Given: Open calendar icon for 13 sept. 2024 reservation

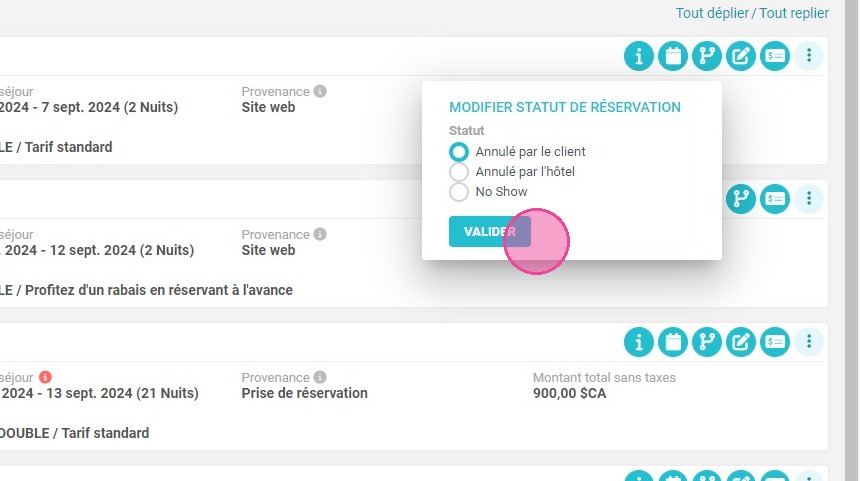Looking at the screenshot, I should pos(672,342).
